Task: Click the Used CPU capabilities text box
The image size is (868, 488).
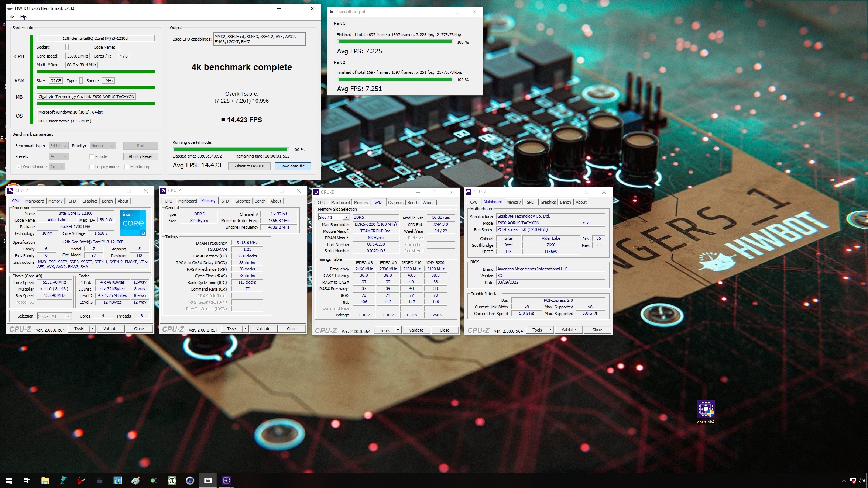Action: pos(260,39)
